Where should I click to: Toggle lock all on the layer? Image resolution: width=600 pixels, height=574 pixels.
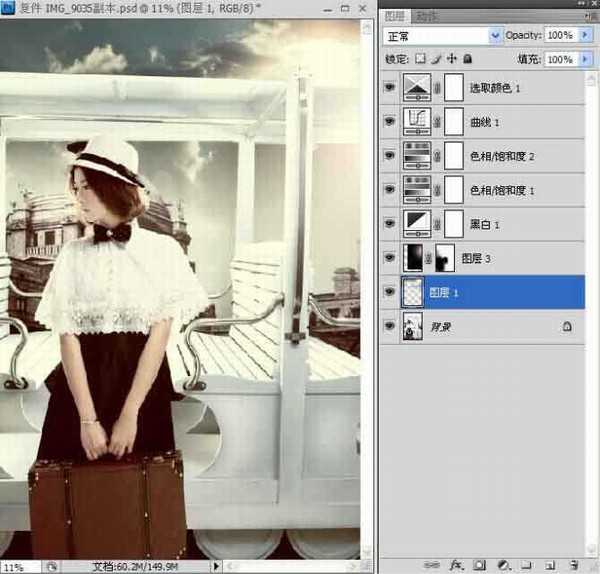coord(469,60)
